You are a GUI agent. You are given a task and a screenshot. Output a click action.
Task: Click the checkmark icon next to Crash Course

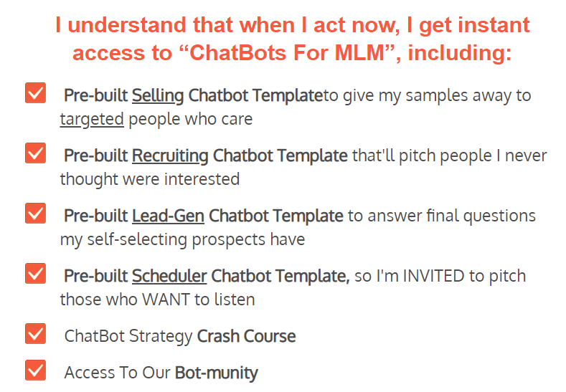(35, 334)
